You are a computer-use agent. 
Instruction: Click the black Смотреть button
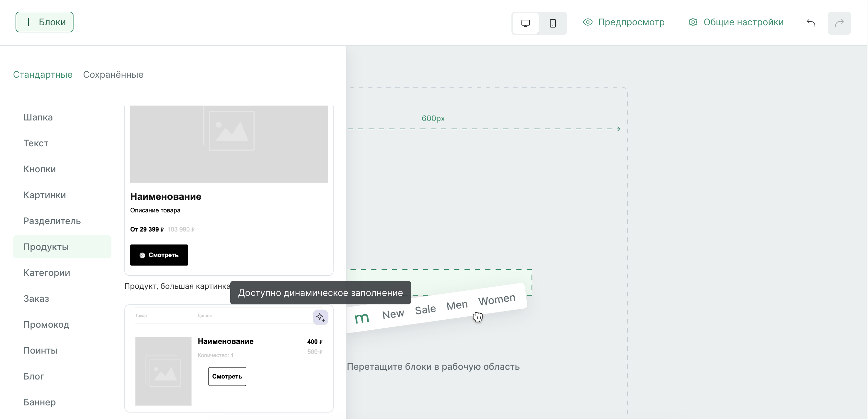(x=159, y=255)
